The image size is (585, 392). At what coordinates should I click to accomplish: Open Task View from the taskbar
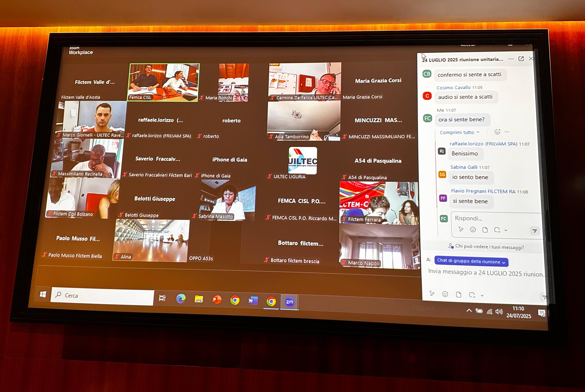162,298
